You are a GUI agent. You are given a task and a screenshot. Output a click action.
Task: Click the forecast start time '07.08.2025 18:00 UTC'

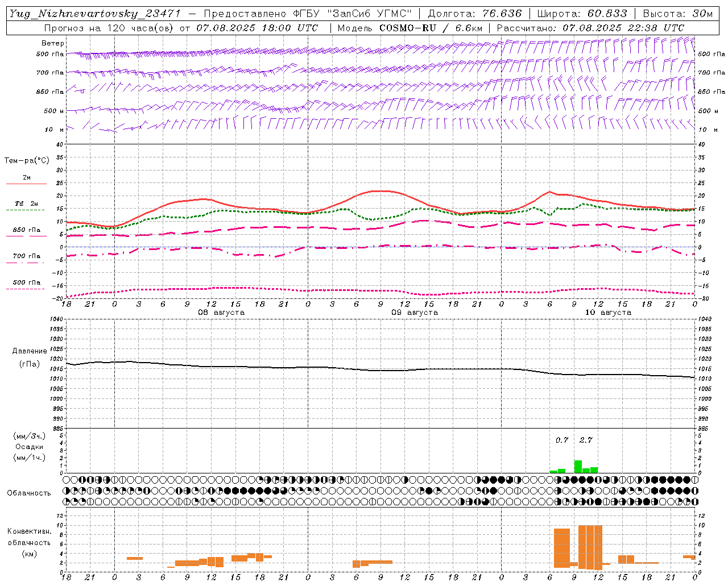click(x=257, y=28)
